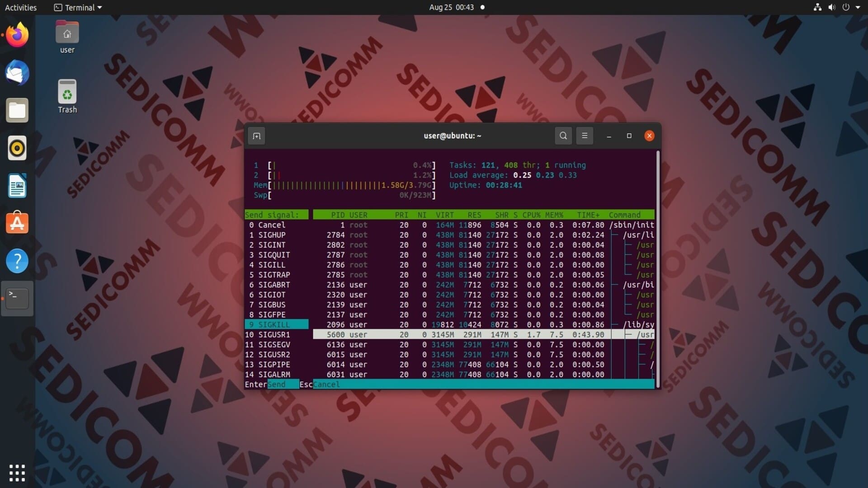Click the terminal search magnifier button
This screenshot has height=488, width=868.
[563, 136]
